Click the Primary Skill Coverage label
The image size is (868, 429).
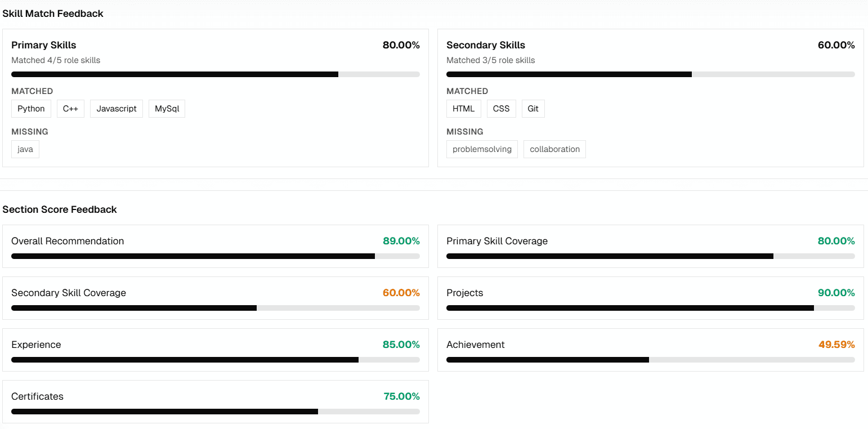[497, 241]
